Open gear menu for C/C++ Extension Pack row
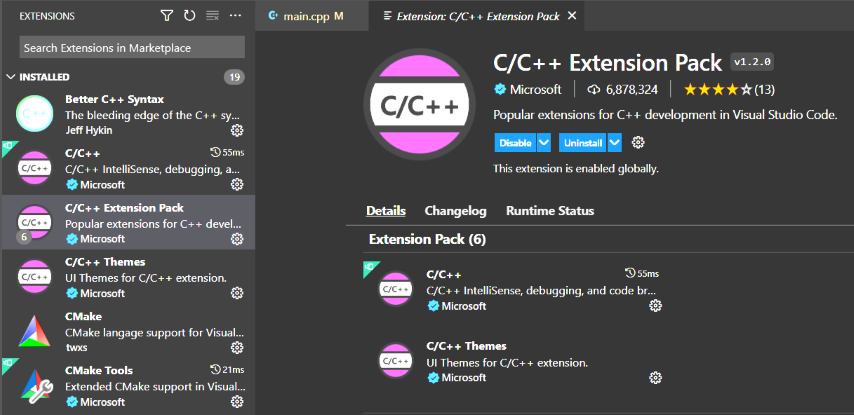Viewport: 854px width, 415px height. click(x=237, y=239)
